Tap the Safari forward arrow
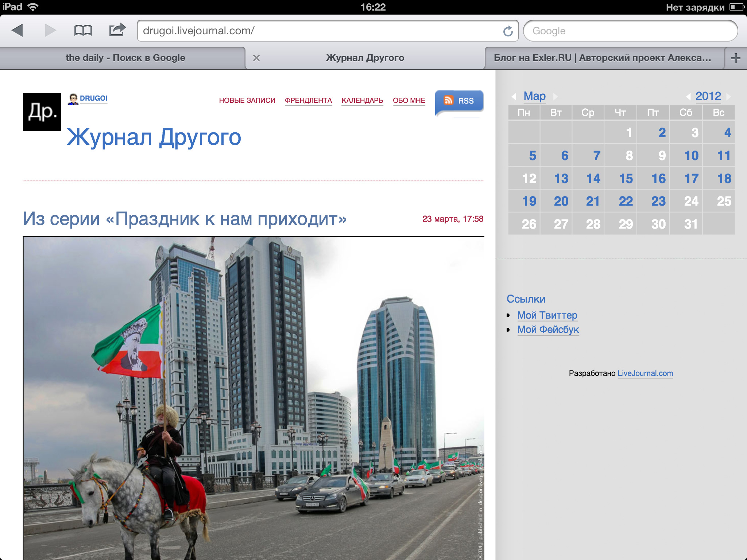 pos(50,30)
